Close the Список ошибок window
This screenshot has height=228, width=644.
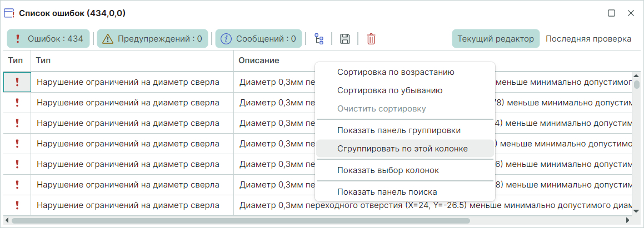coord(631,13)
